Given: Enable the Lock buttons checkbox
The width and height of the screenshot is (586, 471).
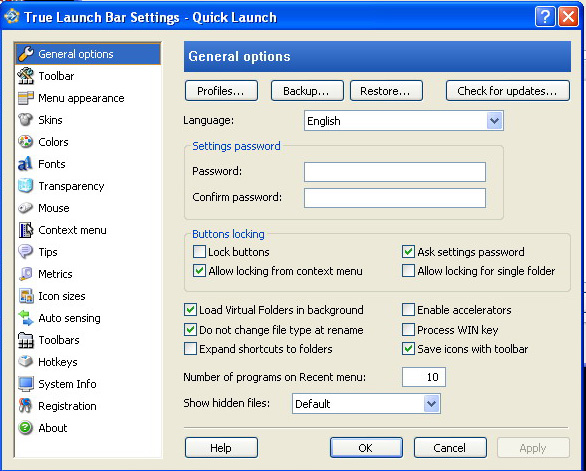Looking at the screenshot, I should pos(199,252).
